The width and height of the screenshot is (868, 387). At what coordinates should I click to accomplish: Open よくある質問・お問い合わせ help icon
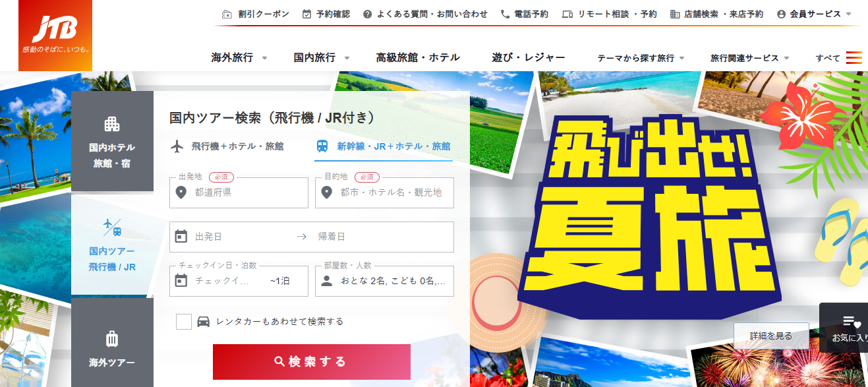[368, 14]
